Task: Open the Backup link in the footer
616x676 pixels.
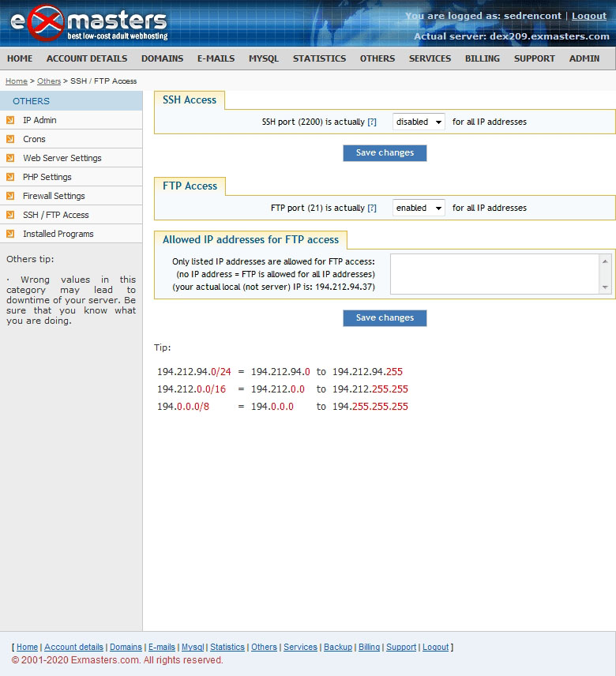Action: click(338, 647)
